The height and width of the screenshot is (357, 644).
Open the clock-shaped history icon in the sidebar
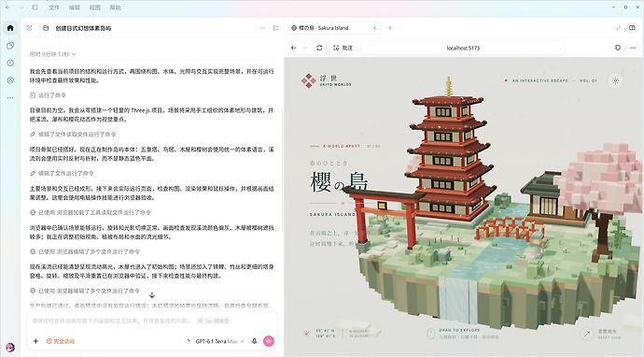(10, 63)
